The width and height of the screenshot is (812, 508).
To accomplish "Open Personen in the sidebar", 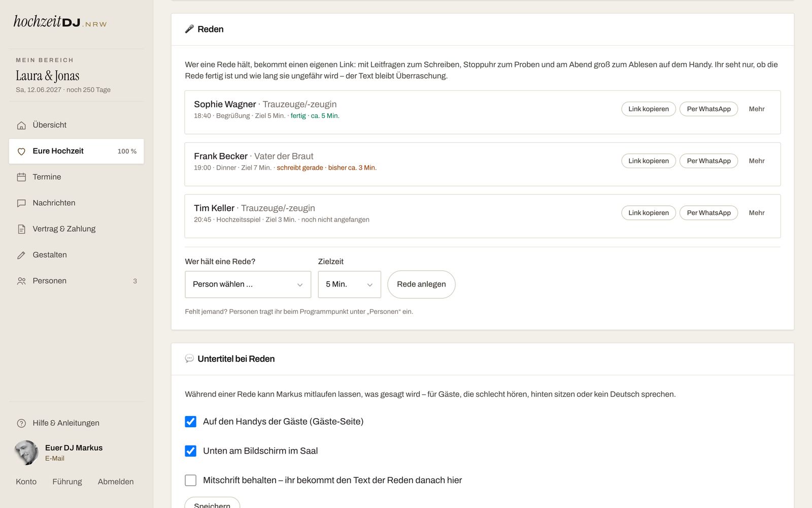I will (x=76, y=280).
